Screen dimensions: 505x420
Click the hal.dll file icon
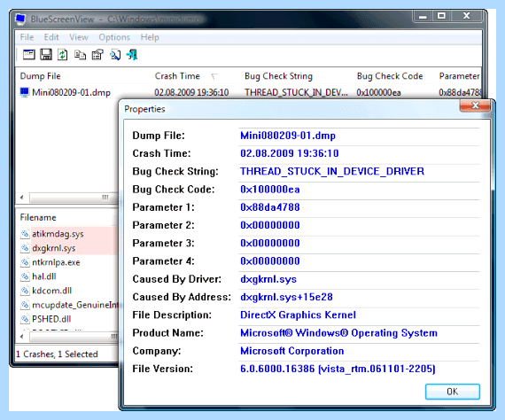click(x=25, y=276)
